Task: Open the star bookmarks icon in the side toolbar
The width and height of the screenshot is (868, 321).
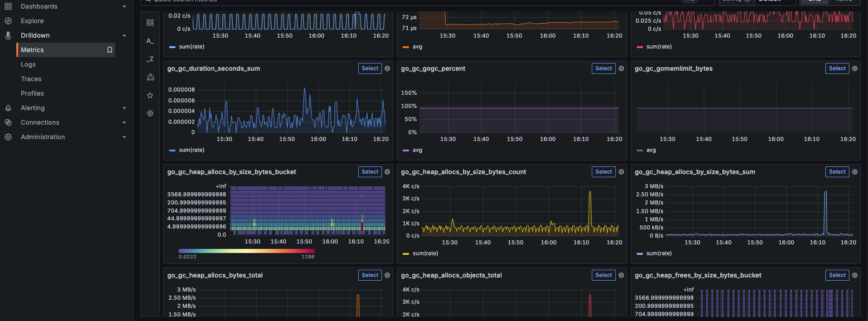Action: pos(150,95)
